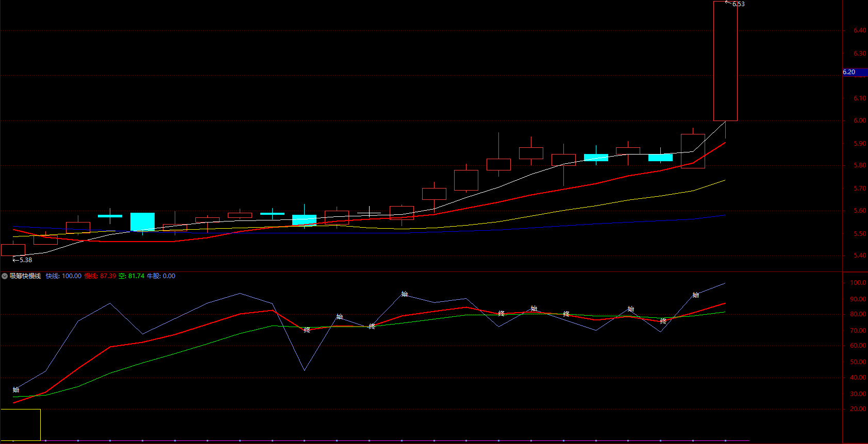Select the 快线: 100.00 readout
The image size is (868, 444).
pyautogui.click(x=63, y=276)
